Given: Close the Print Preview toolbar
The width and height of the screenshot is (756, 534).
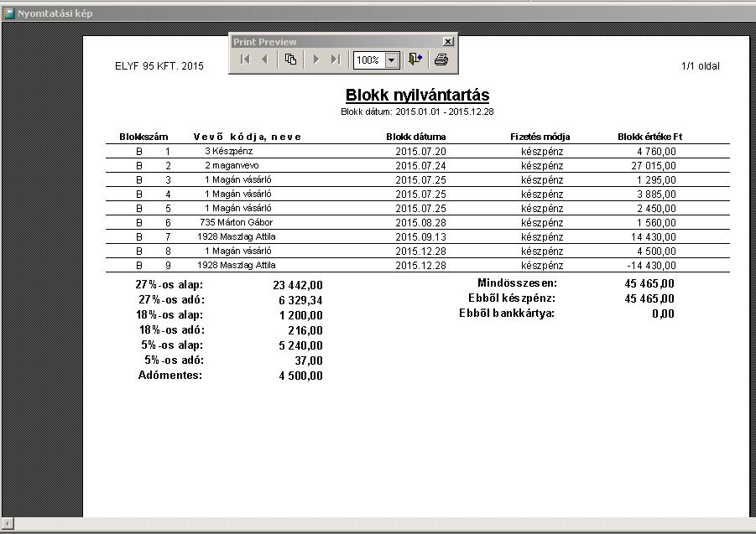Looking at the screenshot, I should click(x=448, y=41).
